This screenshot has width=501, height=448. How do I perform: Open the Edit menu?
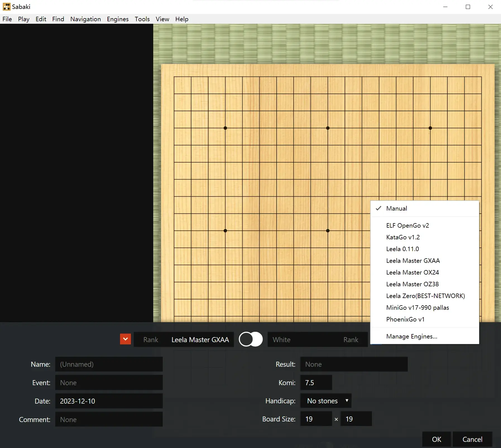click(41, 19)
